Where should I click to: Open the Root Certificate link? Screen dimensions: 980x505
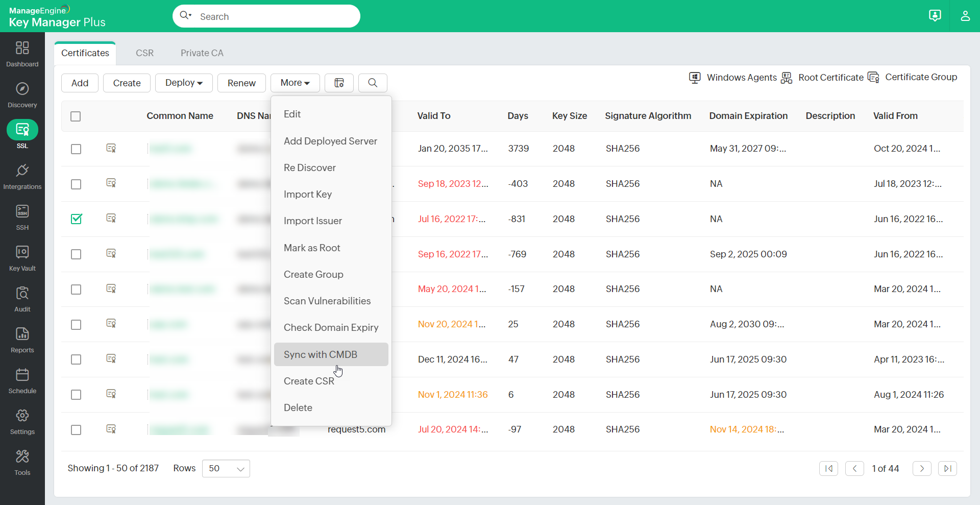(x=822, y=78)
